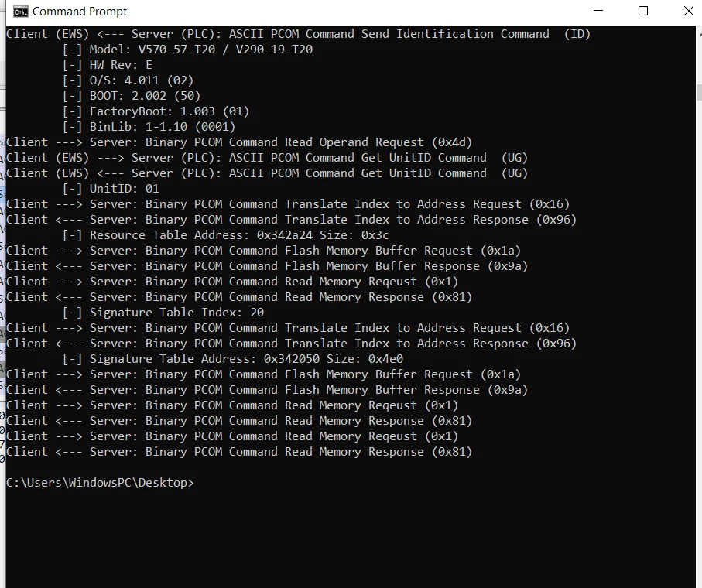Click the EWS <--- PLC Get UnitID line

[267, 173]
